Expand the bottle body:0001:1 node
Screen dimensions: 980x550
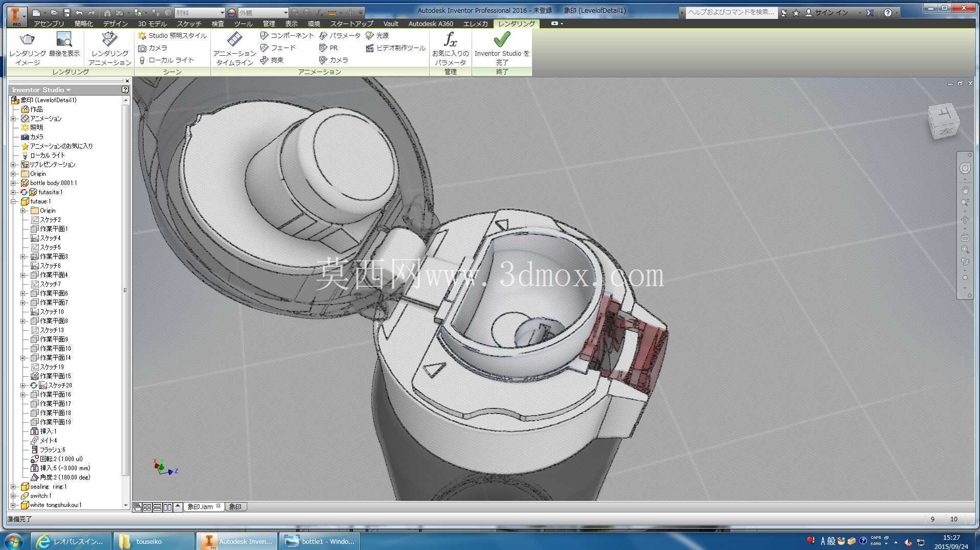[13, 183]
